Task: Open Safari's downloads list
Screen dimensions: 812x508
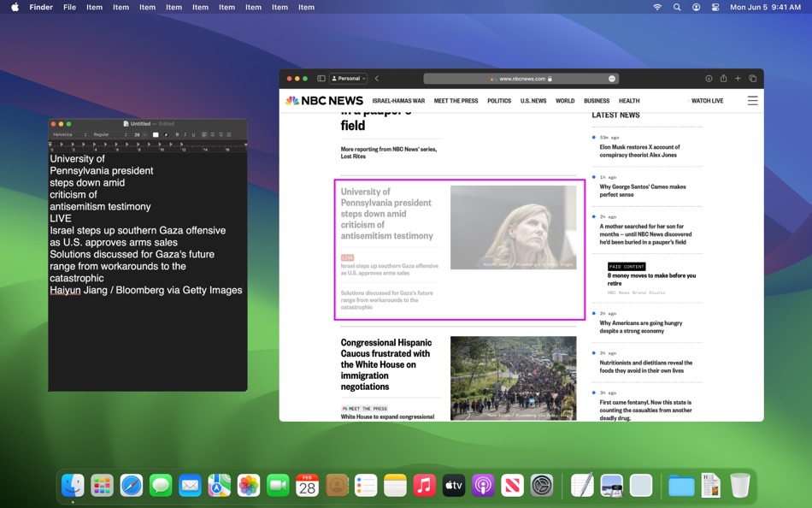Action: click(x=709, y=79)
